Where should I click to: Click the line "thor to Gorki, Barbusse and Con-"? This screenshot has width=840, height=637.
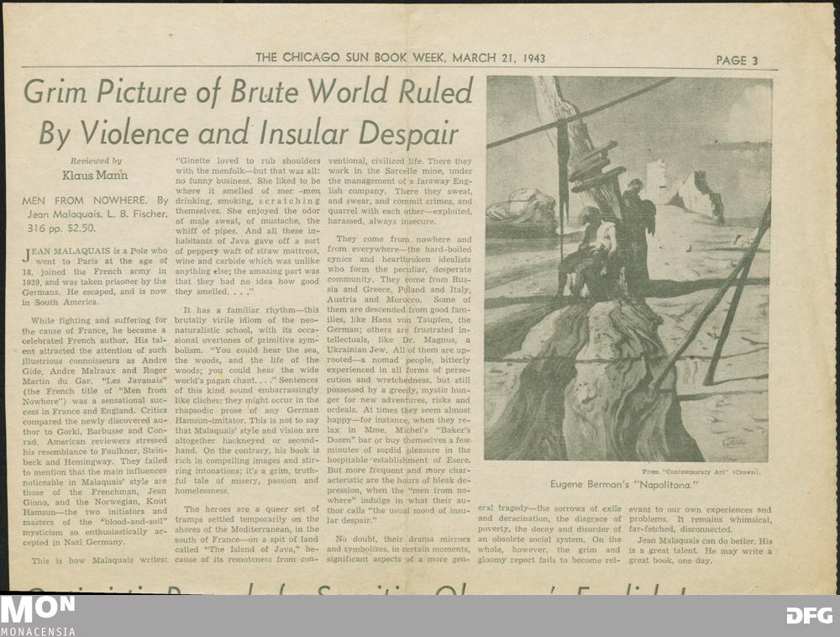coord(94,431)
